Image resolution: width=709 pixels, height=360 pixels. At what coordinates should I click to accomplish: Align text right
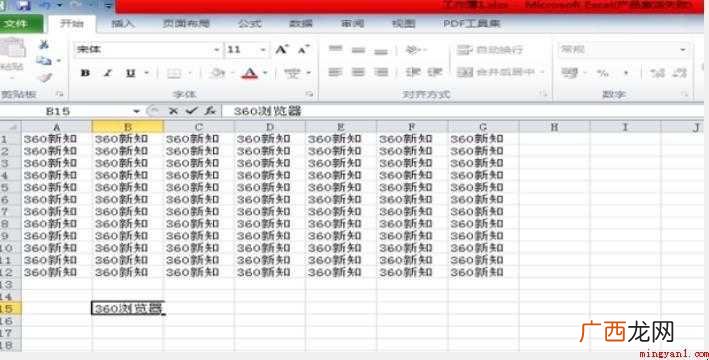pos(381,72)
